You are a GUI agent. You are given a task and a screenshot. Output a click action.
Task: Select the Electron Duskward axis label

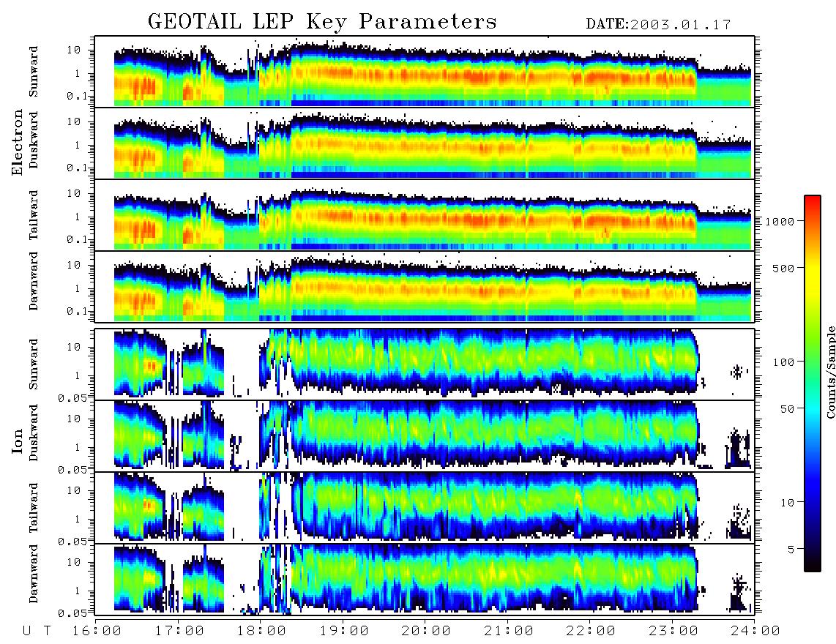34,141
